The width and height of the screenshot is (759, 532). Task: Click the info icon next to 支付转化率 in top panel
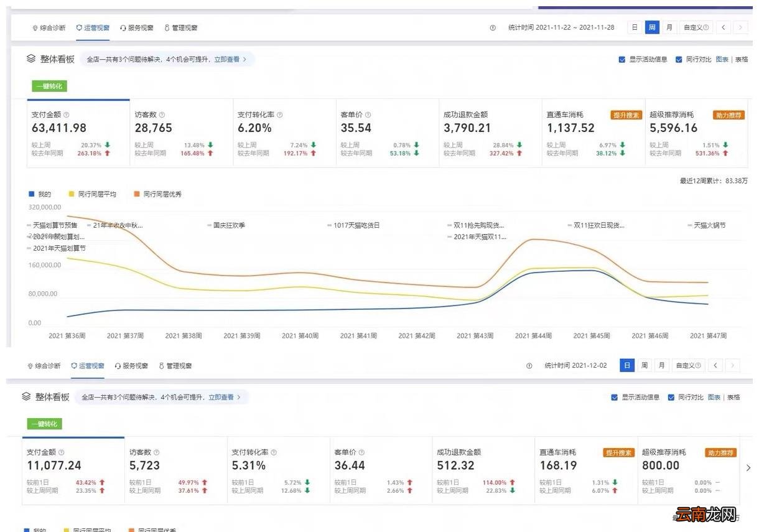point(280,115)
